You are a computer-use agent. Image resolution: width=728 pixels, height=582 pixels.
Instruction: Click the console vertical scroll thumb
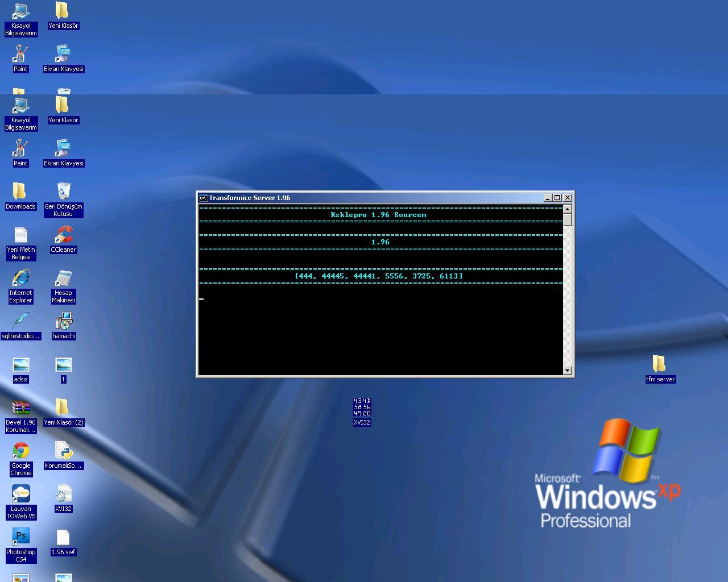[x=567, y=219]
